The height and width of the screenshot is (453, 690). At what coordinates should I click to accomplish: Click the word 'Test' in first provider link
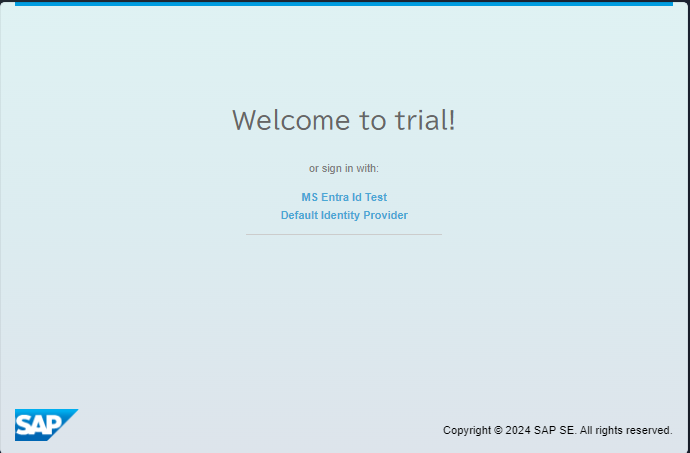(376, 197)
